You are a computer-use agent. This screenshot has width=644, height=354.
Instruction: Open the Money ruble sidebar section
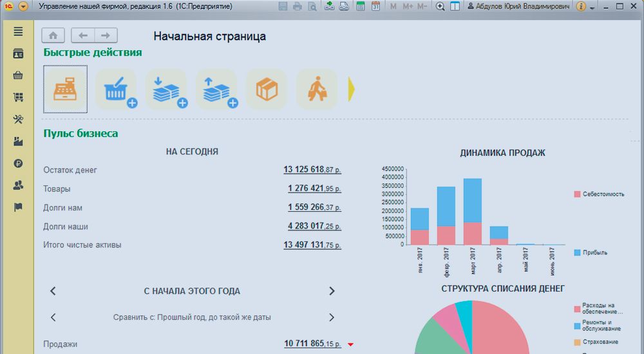tap(18, 163)
